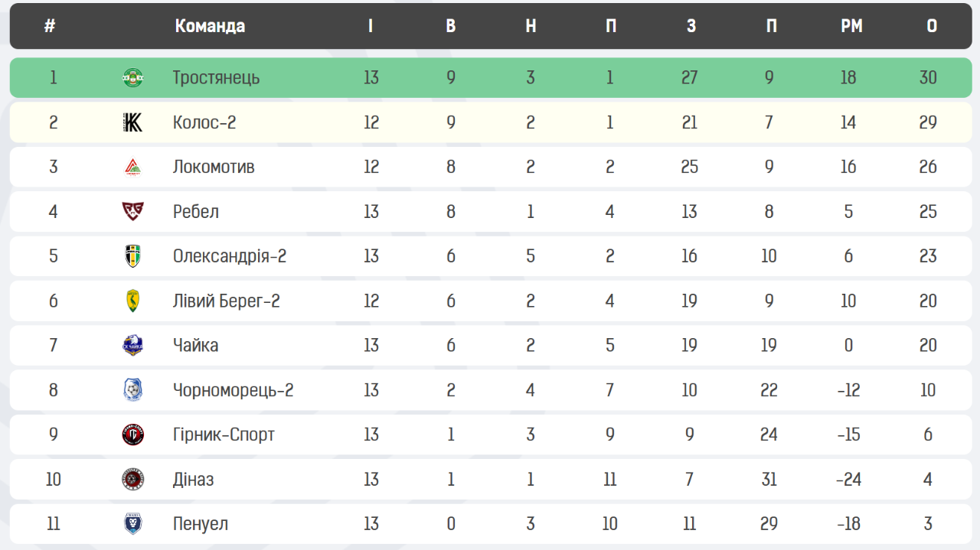The height and width of the screenshot is (550, 980).
Task: Click the Тростянець team logo icon
Action: point(133,77)
